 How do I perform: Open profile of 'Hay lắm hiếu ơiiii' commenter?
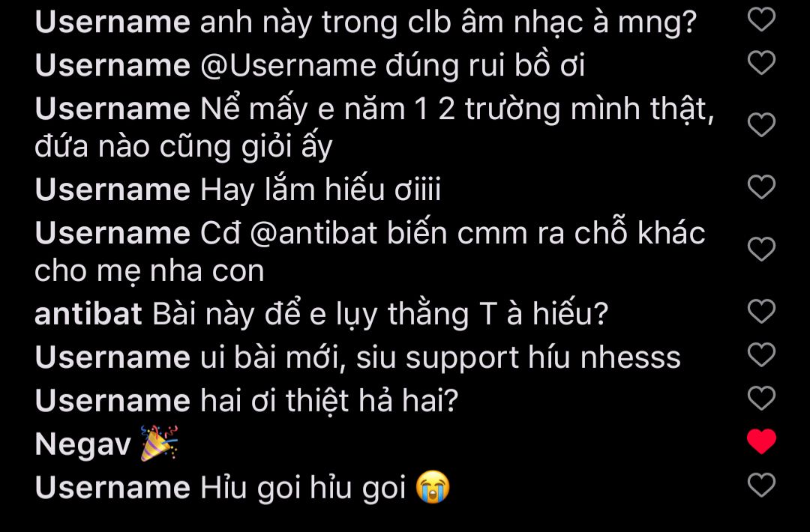pyautogui.click(x=112, y=190)
